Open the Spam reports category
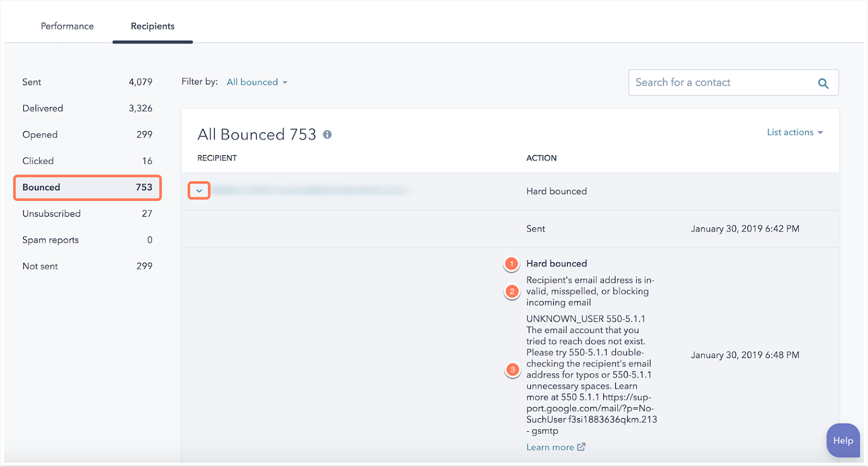The width and height of the screenshot is (868, 467). (87, 240)
